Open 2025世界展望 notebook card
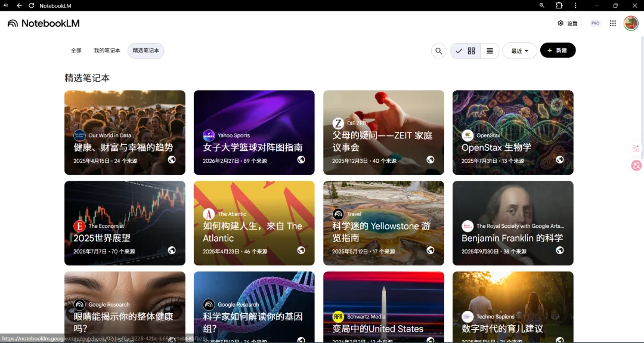 [x=125, y=223]
